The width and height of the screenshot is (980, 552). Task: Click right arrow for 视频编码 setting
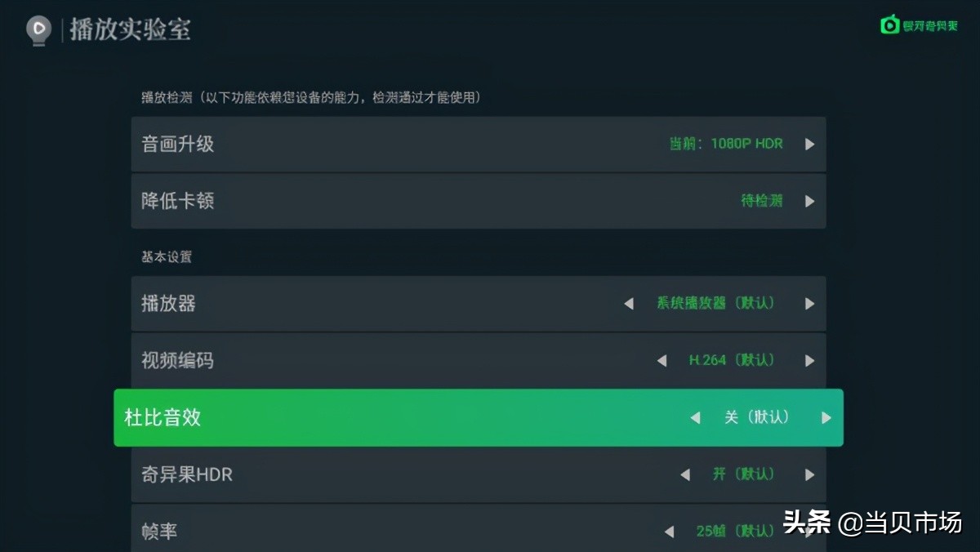pos(809,360)
